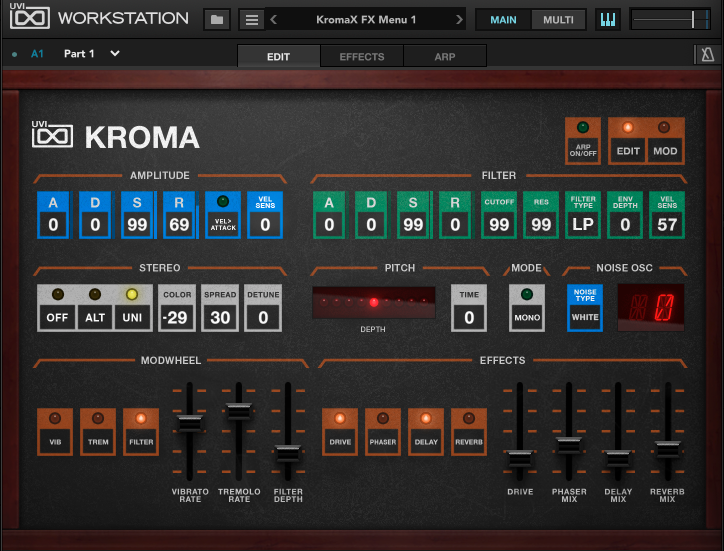Click the Amplitude Release value 69
The width and height of the screenshot is (724, 551).
point(179,224)
